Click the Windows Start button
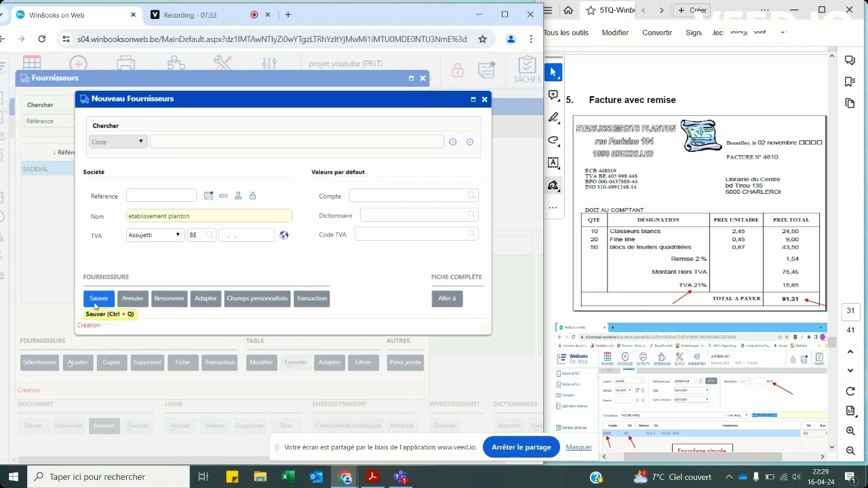 13,476
